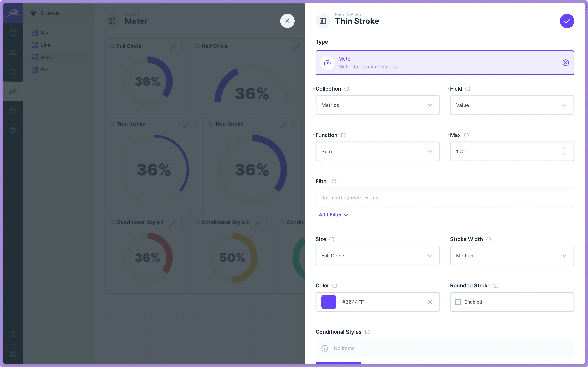Save panel options with the checkmark button

(x=567, y=21)
